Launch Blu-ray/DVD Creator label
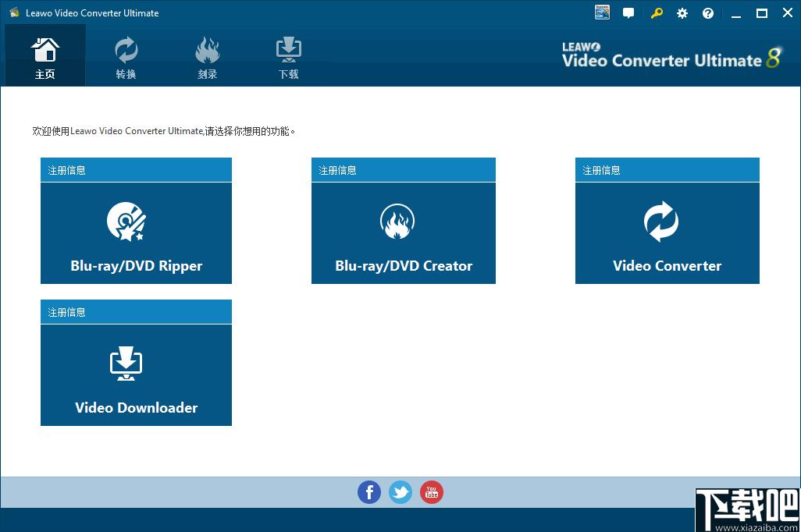 (404, 266)
